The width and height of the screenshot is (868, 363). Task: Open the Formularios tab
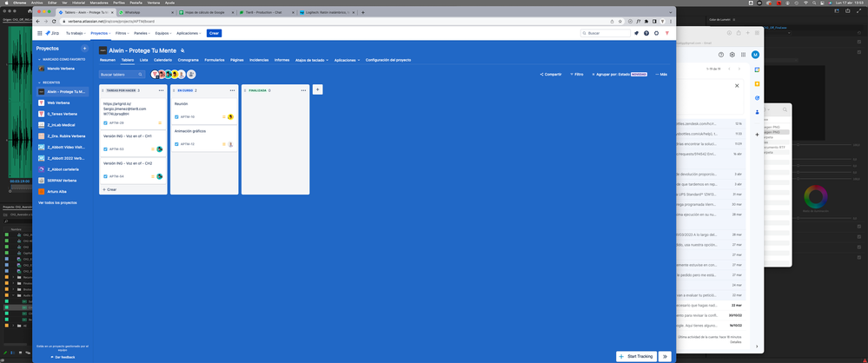click(215, 60)
